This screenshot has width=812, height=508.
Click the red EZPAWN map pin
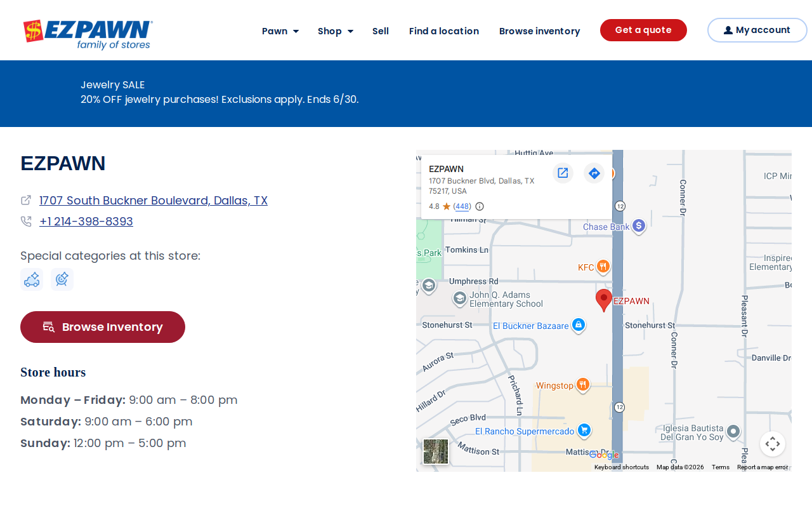click(x=604, y=300)
